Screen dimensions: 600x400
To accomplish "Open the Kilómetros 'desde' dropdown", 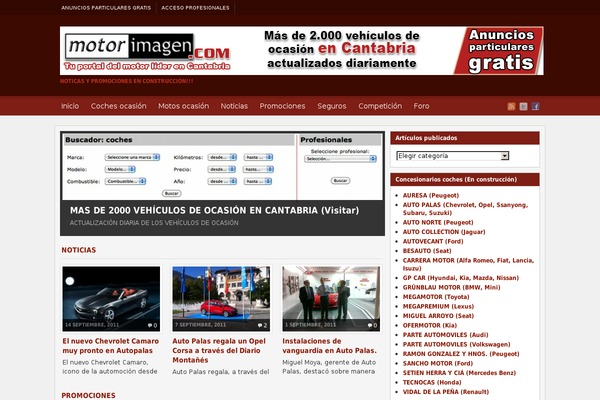I will (222, 157).
